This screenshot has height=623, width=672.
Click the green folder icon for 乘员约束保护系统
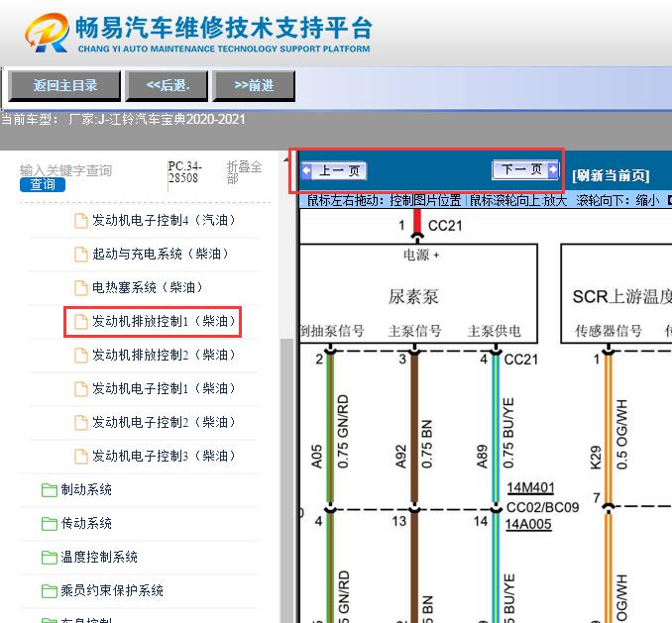50,591
